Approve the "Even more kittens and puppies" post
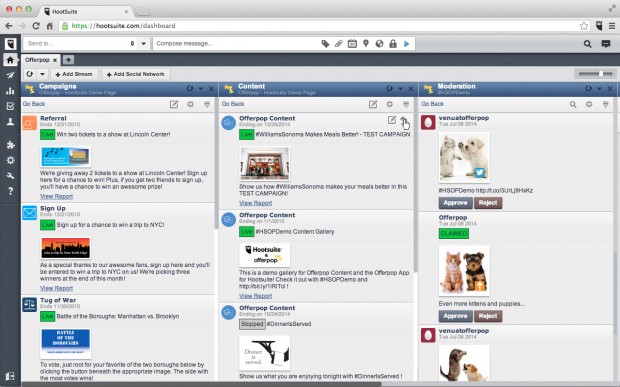 (455, 316)
